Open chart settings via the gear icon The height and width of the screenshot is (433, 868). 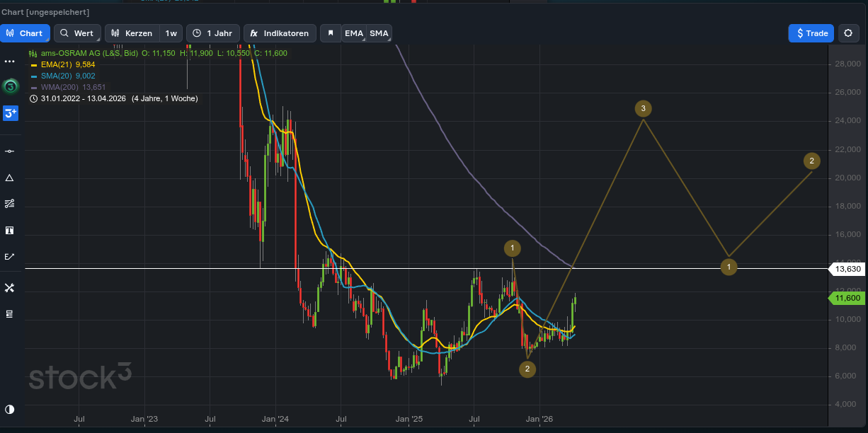click(848, 33)
